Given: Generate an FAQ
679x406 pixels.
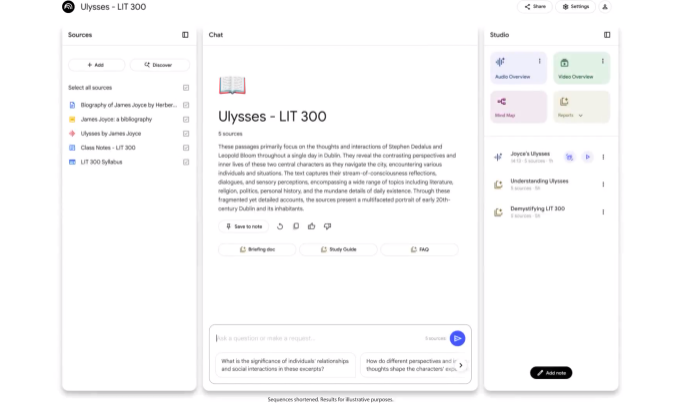Looking at the screenshot, I should pyautogui.click(x=419, y=250).
